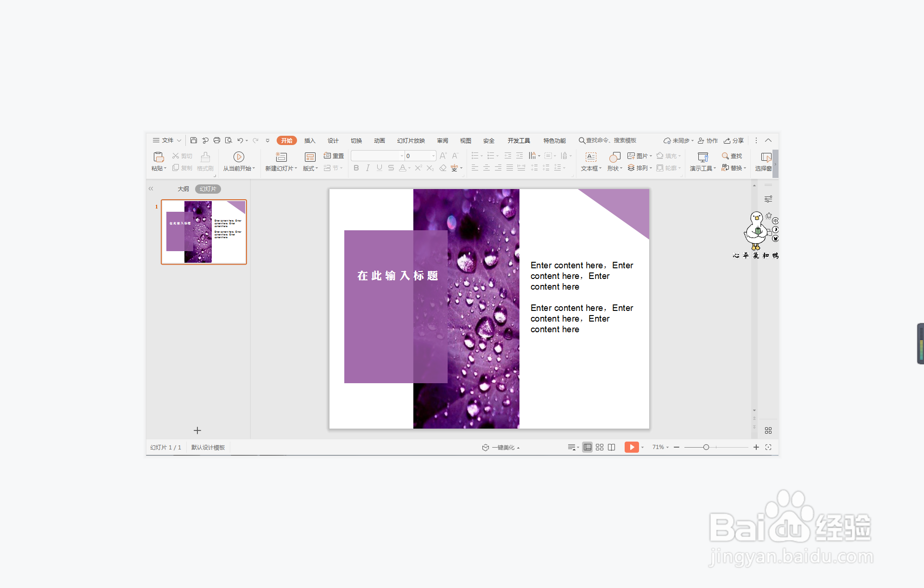Click the Reset (重置) slide button
924x588 pixels.
334,156
